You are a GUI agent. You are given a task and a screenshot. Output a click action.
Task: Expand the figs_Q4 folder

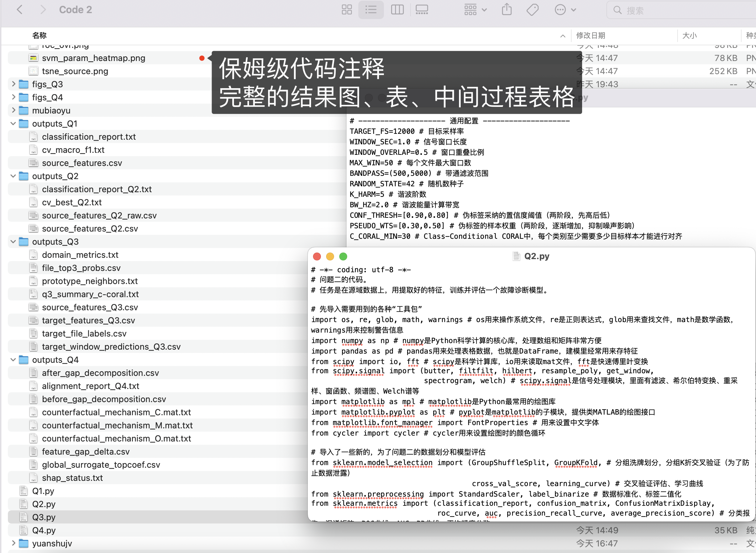coord(13,97)
